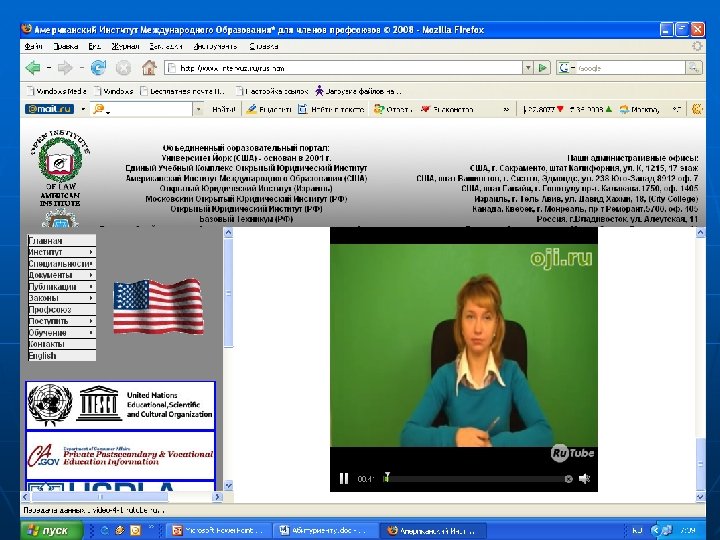Open the Инструменты menu
This screenshot has height=540, width=720.
(215, 46)
